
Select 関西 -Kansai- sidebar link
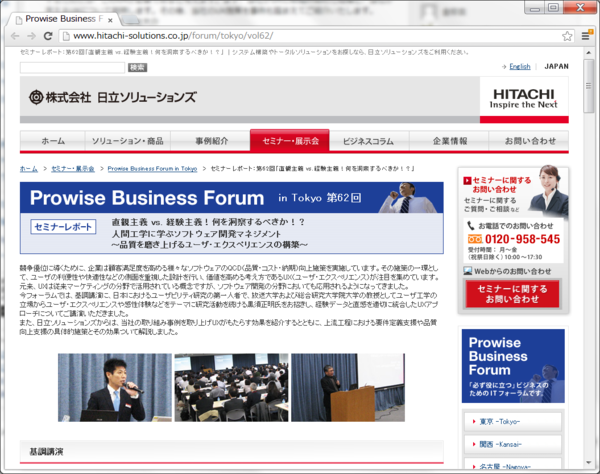point(512,444)
